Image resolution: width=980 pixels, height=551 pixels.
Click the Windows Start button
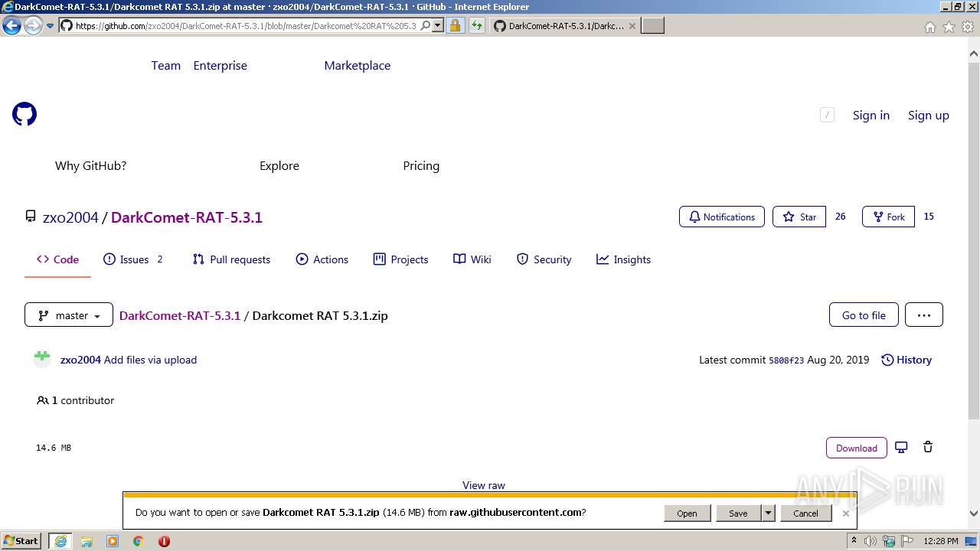pyautogui.click(x=21, y=541)
